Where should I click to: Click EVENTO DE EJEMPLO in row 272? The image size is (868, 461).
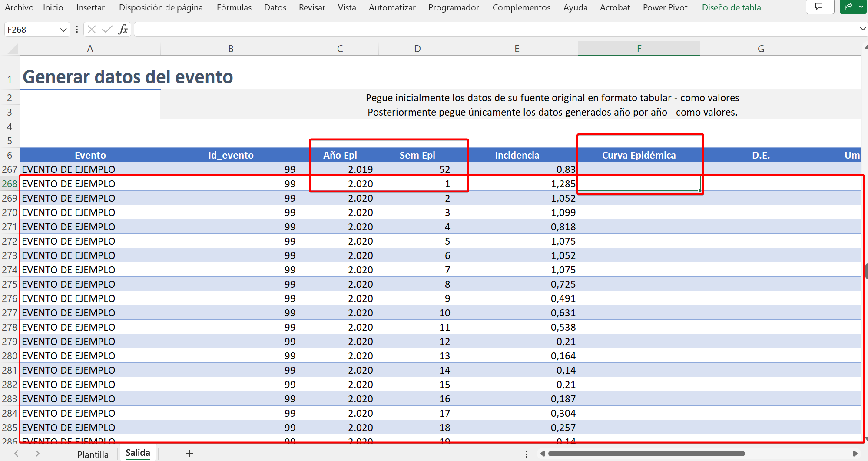coord(69,241)
